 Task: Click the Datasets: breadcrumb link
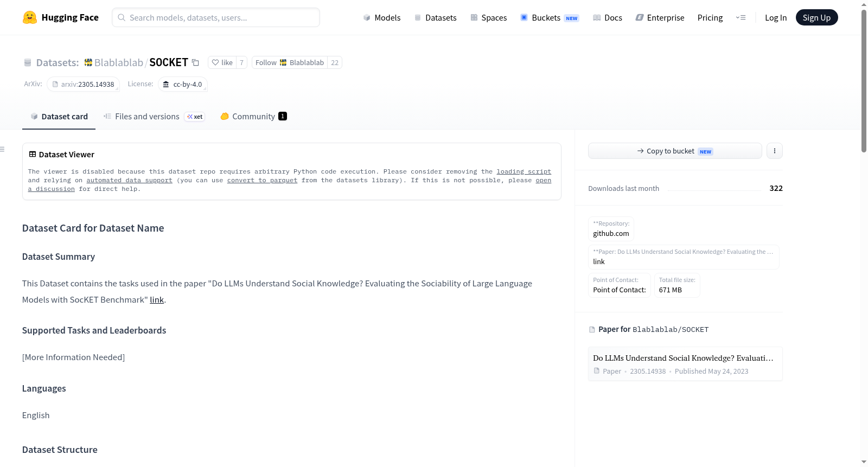click(58, 63)
